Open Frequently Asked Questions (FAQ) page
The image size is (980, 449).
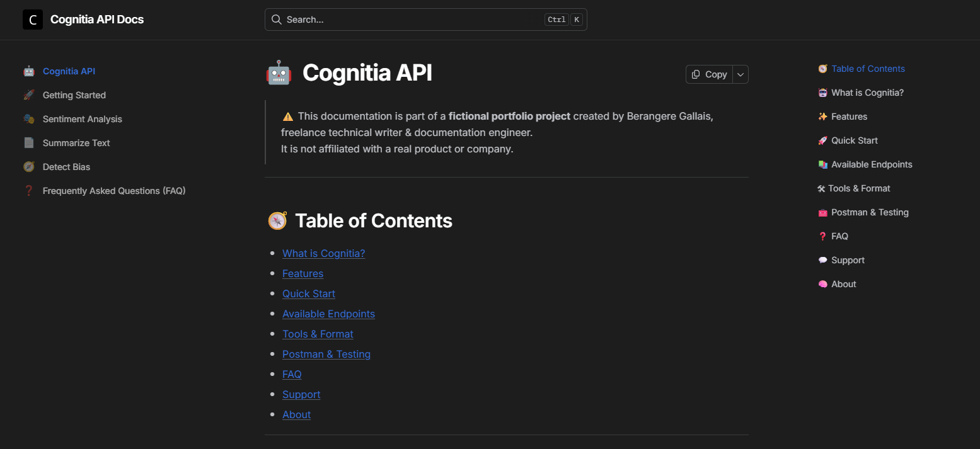[x=114, y=191]
